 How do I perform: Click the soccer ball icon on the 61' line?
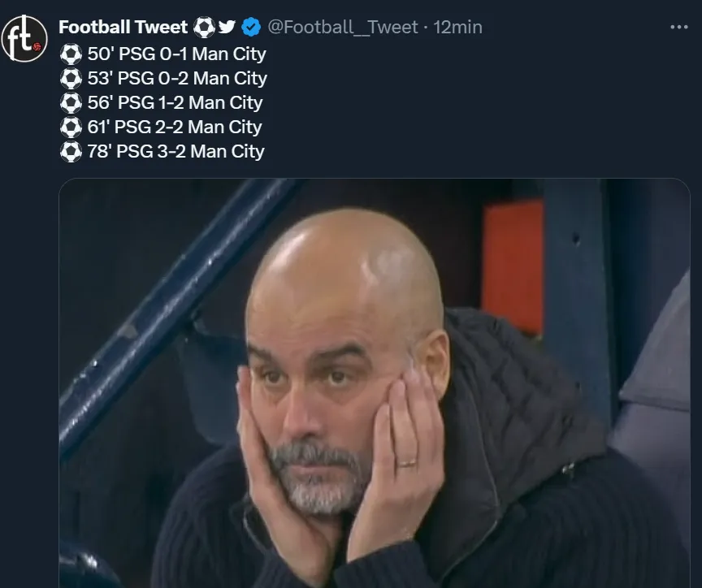pos(71,128)
